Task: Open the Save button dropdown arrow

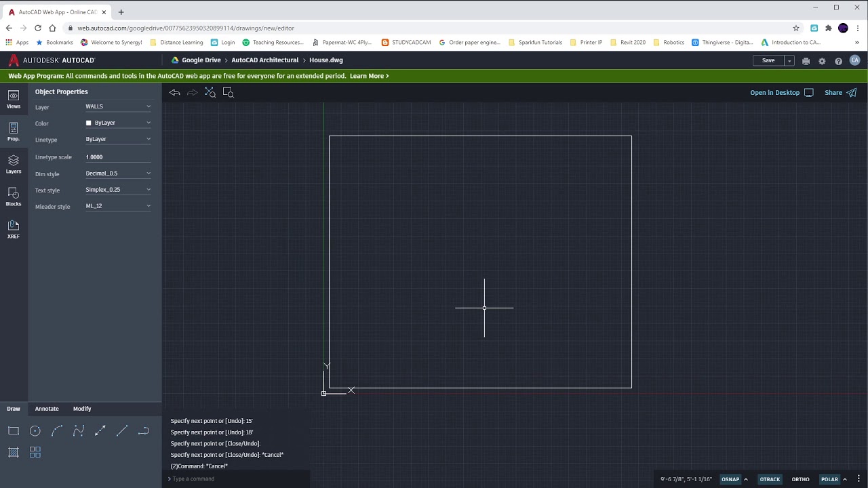Action: 789,60
